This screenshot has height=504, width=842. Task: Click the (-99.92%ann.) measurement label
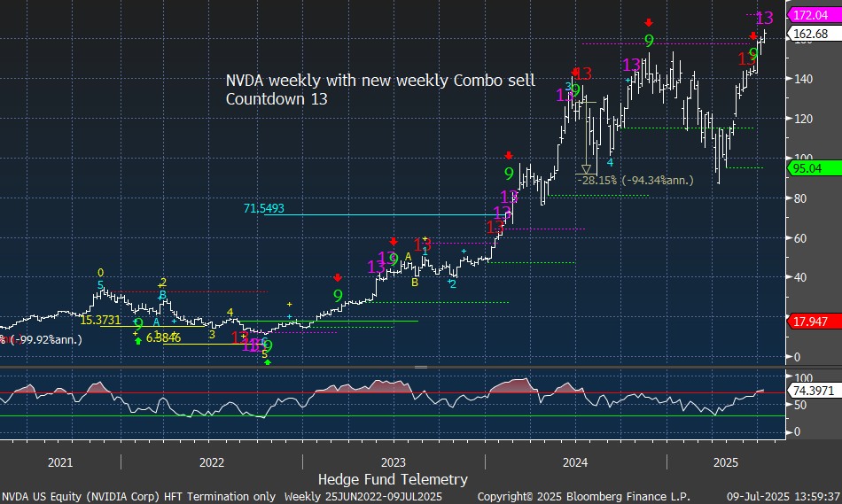[x=45, y=340]
